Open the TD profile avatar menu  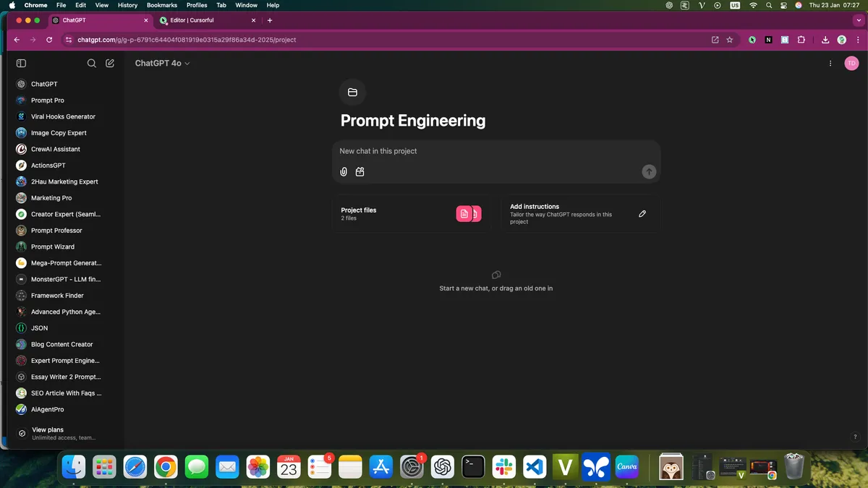(851, 63)
